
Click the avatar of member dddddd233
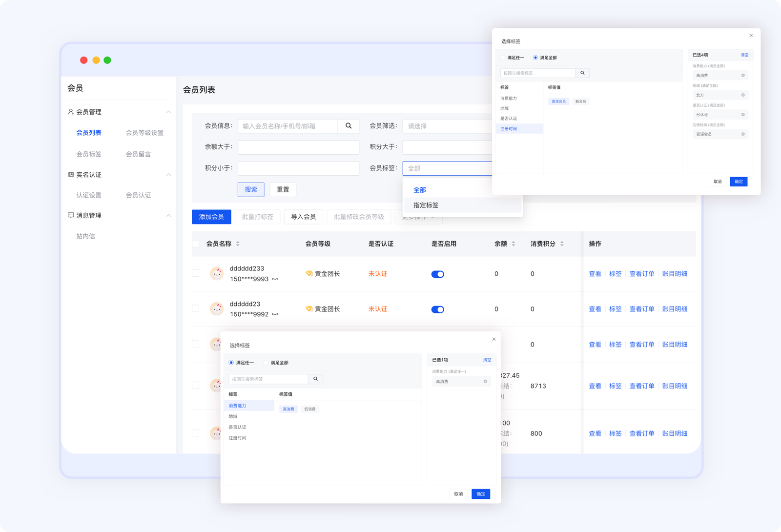click(217, 274)
